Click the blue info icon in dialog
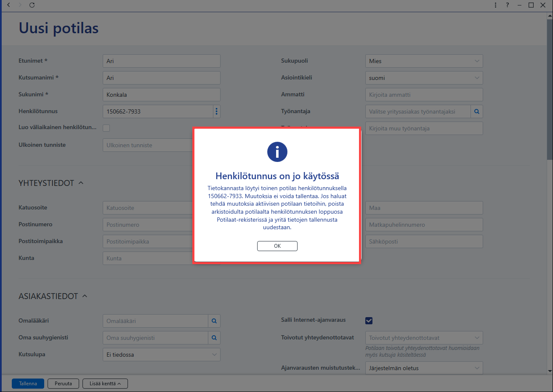The image size is (553, 392). coord(277,152)
